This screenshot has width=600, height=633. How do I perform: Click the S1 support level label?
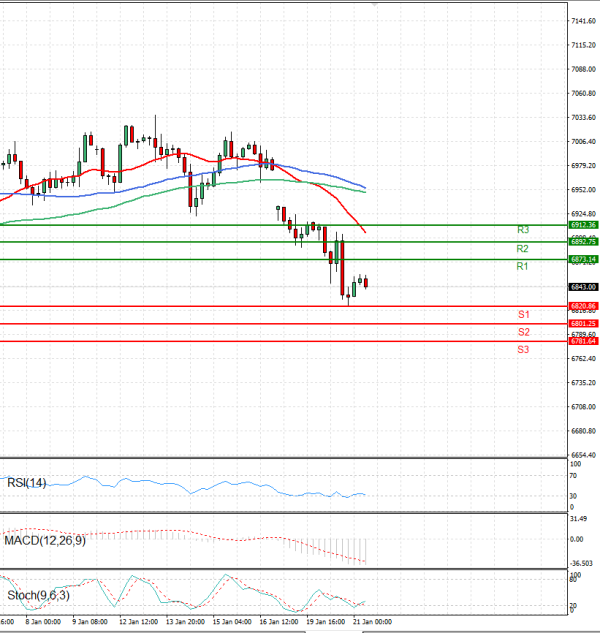click(x=523, y=314)
